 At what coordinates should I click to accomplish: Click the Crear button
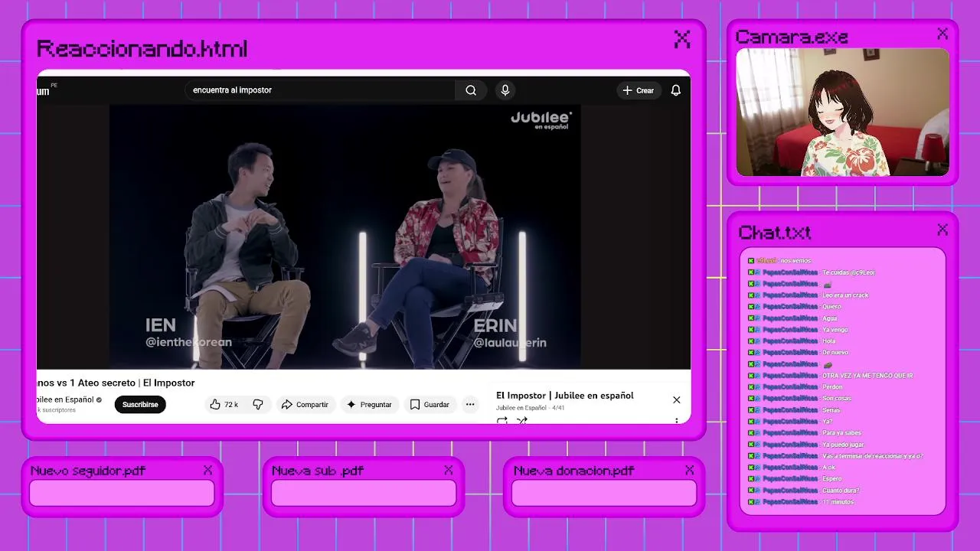coord(639,90)
